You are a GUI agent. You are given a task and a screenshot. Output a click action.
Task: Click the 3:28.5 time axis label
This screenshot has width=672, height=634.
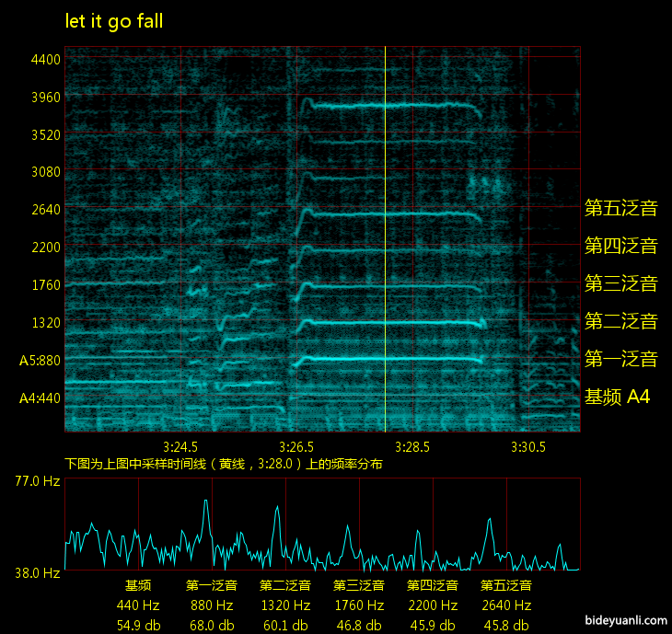coord(412,447)
